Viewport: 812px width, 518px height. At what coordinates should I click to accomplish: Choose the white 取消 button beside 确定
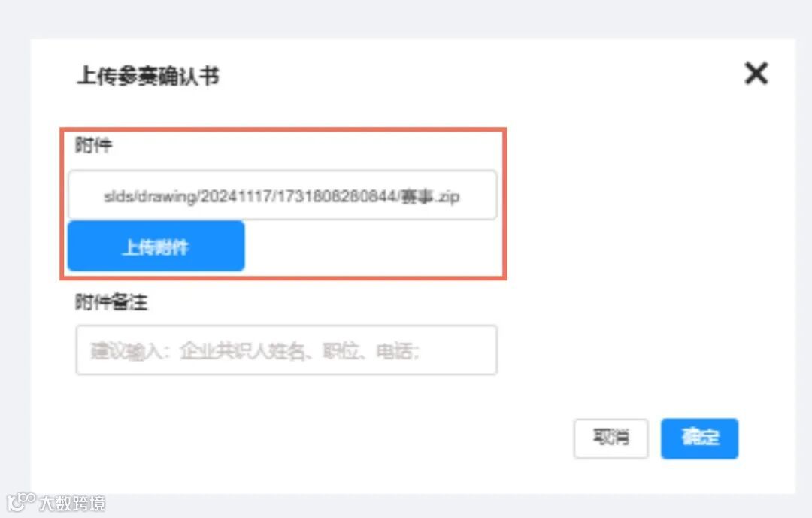(611, 438)
